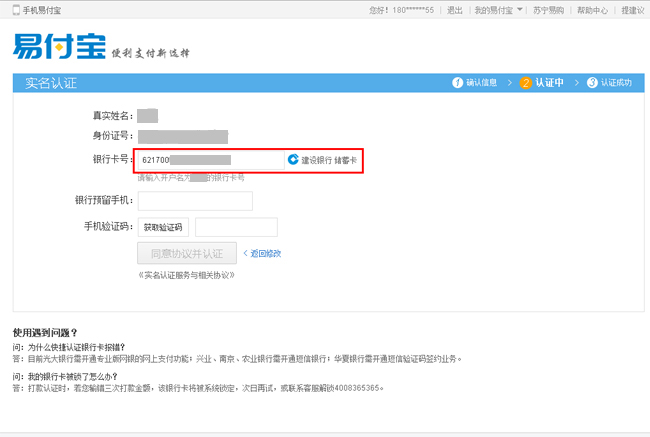Click the 建设银行 储蓄卡 label
This screenshot has width=650, height=437.
[329, 160]
